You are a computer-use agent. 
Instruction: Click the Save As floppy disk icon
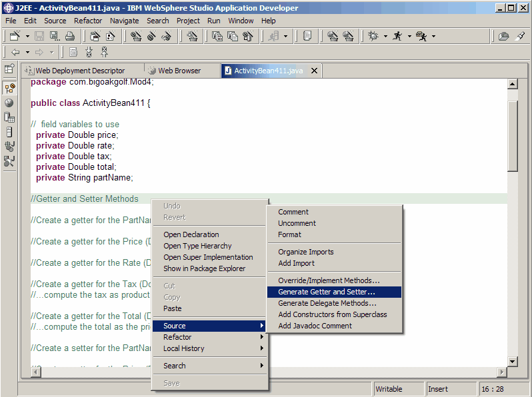click(x=54, y=35)
